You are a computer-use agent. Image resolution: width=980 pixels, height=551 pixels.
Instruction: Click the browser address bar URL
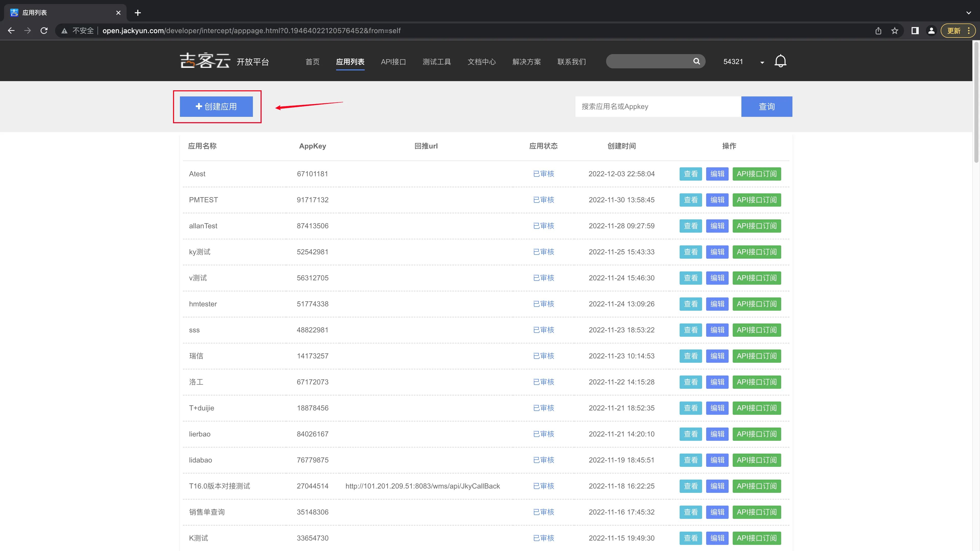click(251, 31)
